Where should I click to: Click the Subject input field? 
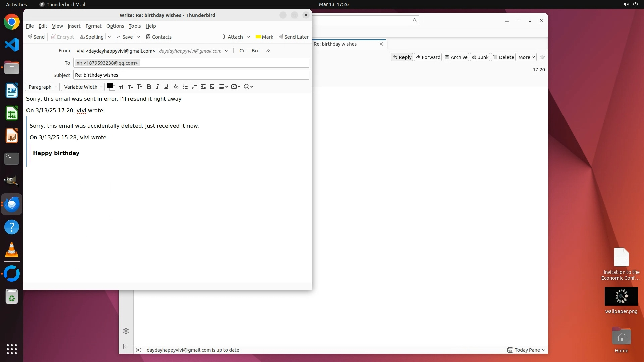click(x=191, y=75)
